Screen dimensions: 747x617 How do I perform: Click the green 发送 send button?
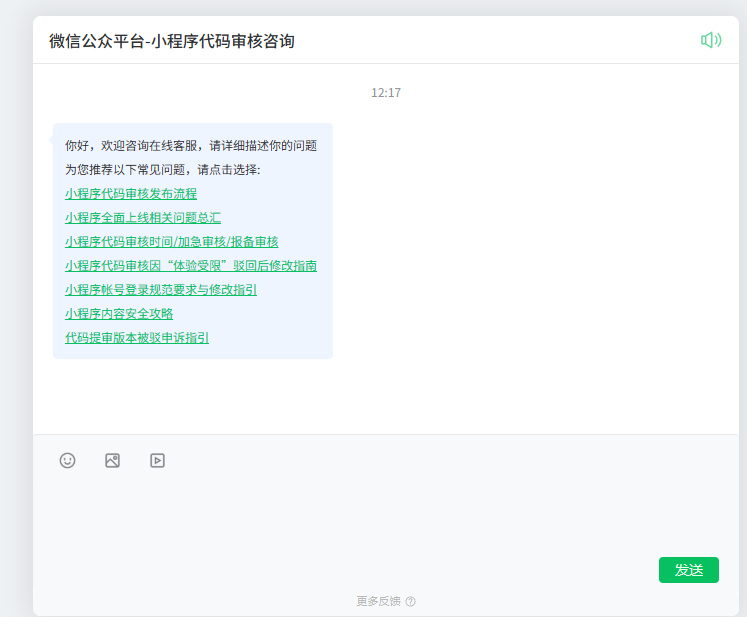pyautogui.click(x=688, y=570)
